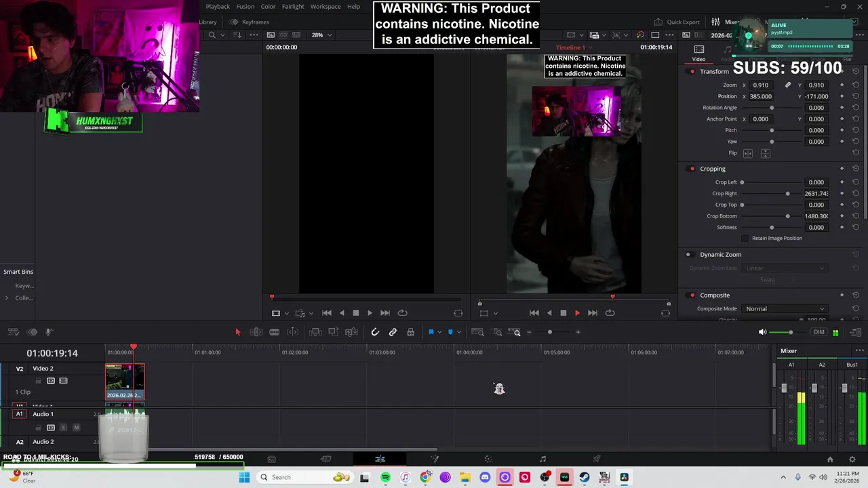Toggle the Zoom X/Y link icon

click(x=787, y=85)
